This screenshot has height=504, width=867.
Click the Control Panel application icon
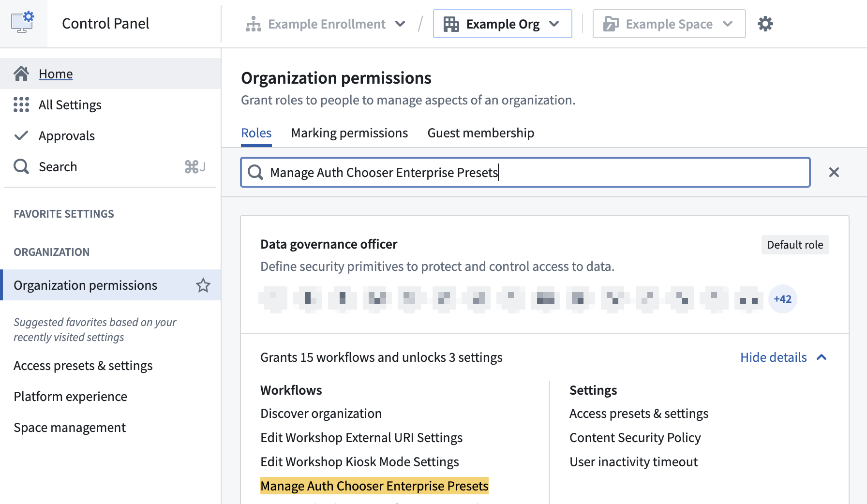point(22,21)
